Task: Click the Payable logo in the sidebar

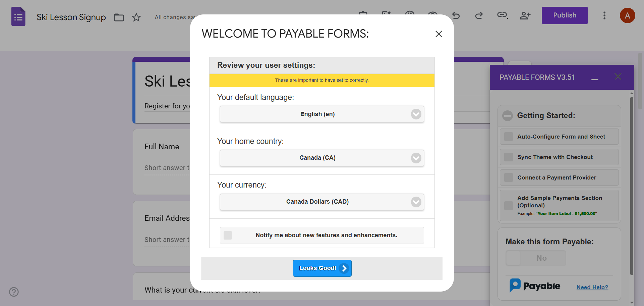Action: (535, 285)
